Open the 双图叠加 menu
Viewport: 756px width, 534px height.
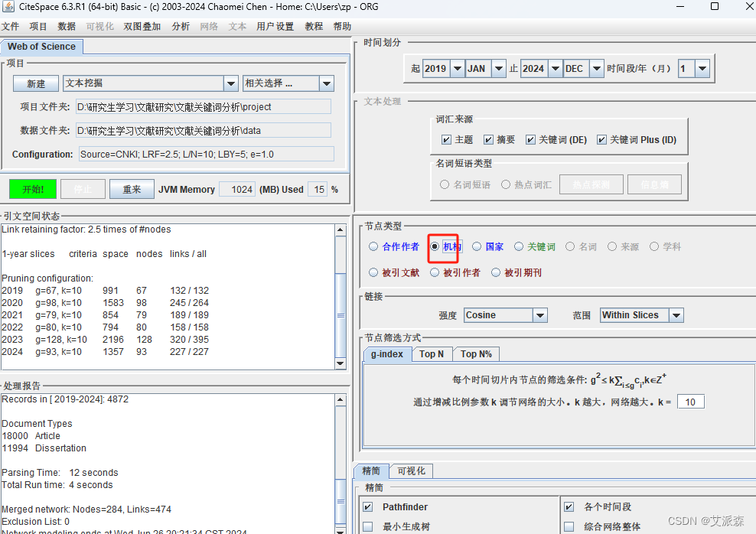142,27
